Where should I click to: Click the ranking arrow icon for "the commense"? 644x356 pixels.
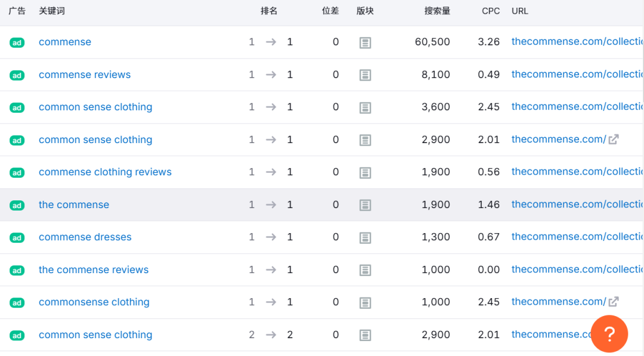click(x=270, y=205)
